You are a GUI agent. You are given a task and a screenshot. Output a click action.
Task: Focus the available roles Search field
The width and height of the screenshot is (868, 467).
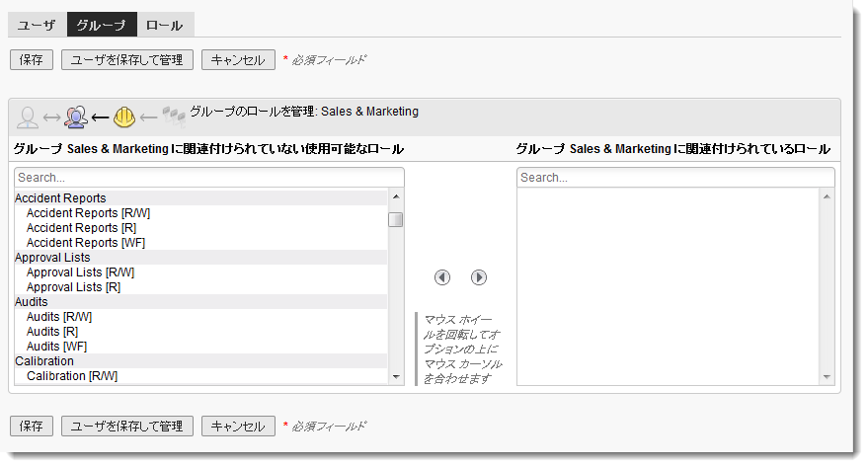click(209, 178)
